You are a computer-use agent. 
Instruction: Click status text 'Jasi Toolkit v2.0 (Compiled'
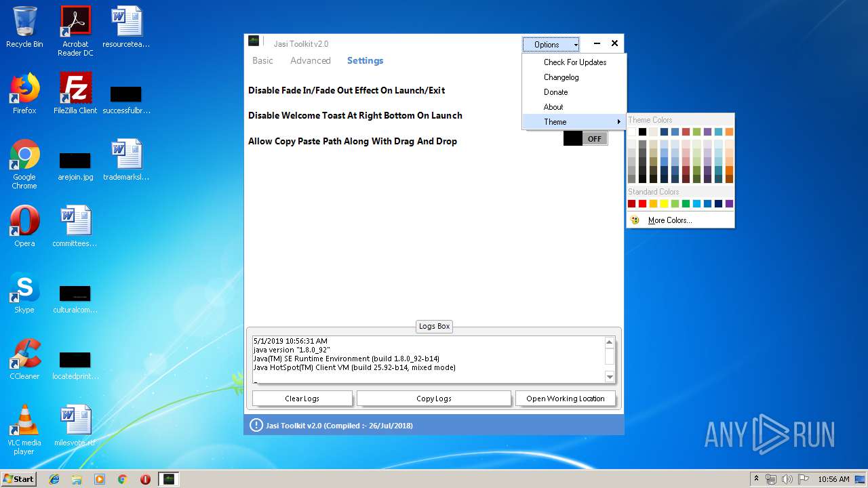[339, 426]
